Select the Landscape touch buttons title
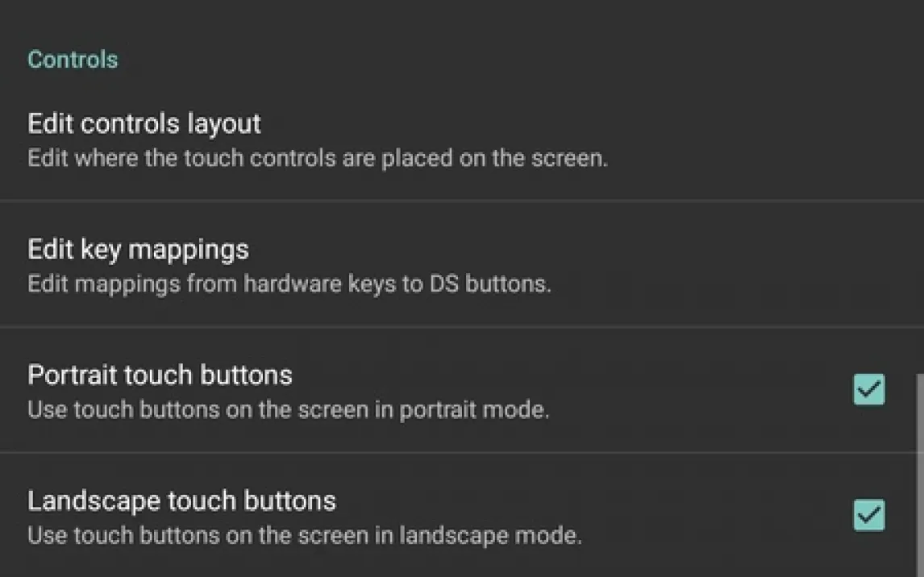 [181, 501]
